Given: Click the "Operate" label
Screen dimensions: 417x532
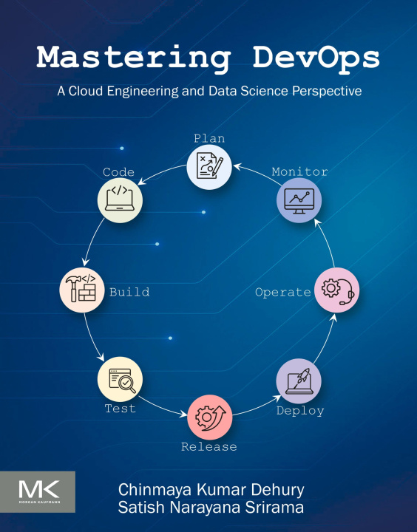Looking at the screenshot, I should (x=283, y=293).
